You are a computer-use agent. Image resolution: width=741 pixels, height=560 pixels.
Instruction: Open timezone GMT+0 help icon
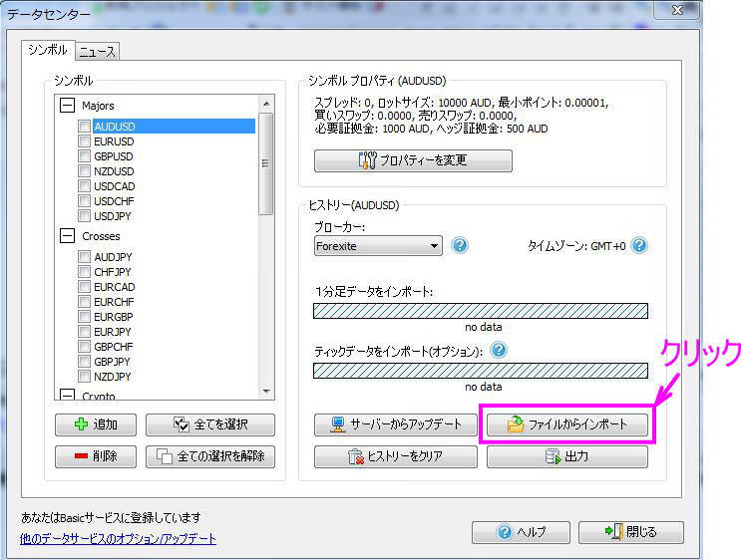click(639, 245)
